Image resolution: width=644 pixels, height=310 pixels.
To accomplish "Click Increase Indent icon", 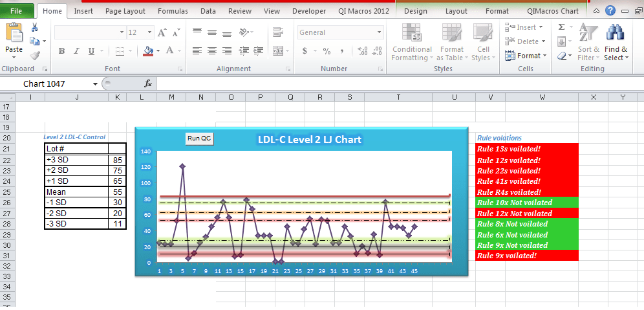I will (x=259, y=51).
